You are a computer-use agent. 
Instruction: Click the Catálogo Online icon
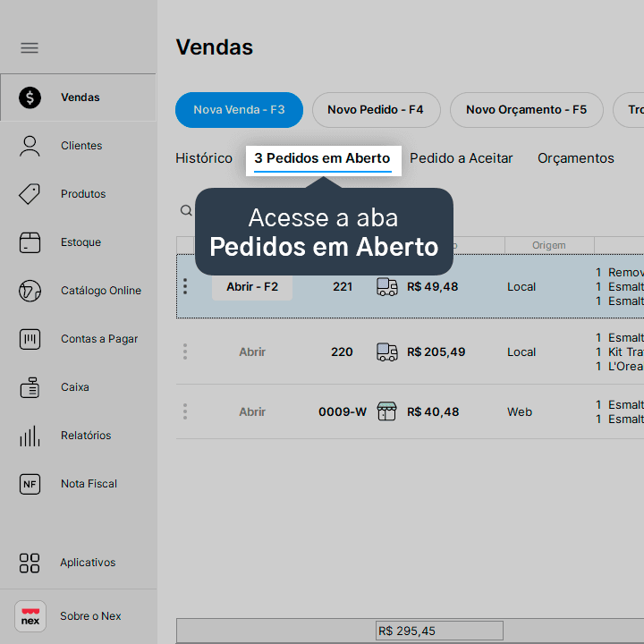click(x=30, y=291)
